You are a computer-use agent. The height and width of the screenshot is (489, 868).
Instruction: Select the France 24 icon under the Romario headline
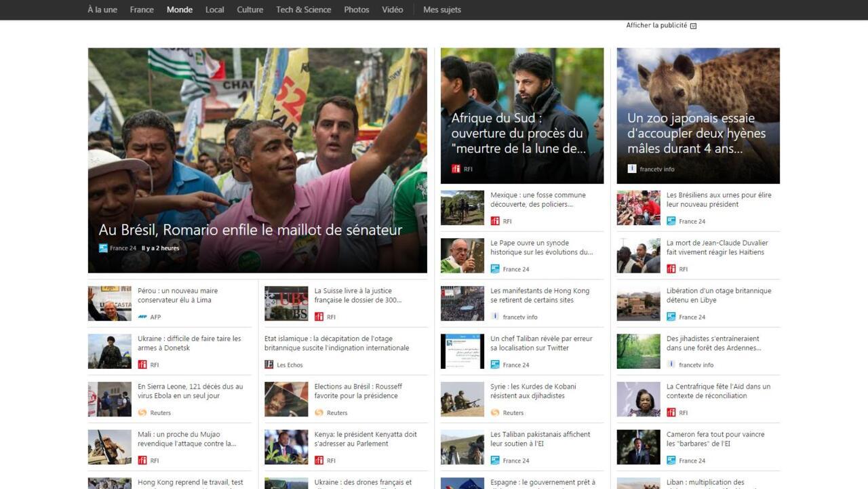coord(102,248)
